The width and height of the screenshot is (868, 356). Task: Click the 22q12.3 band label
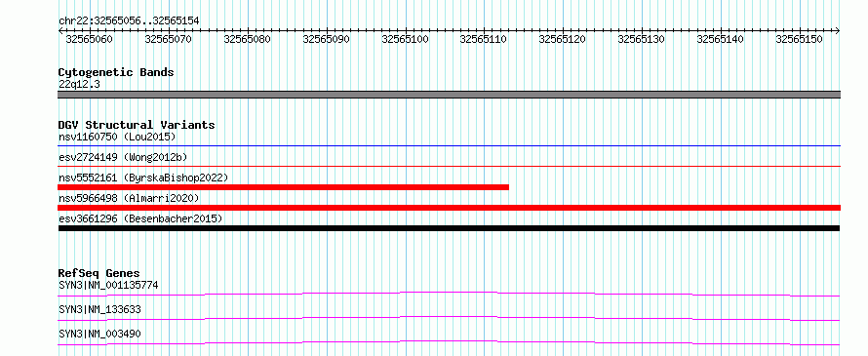[x=79, y=85]
